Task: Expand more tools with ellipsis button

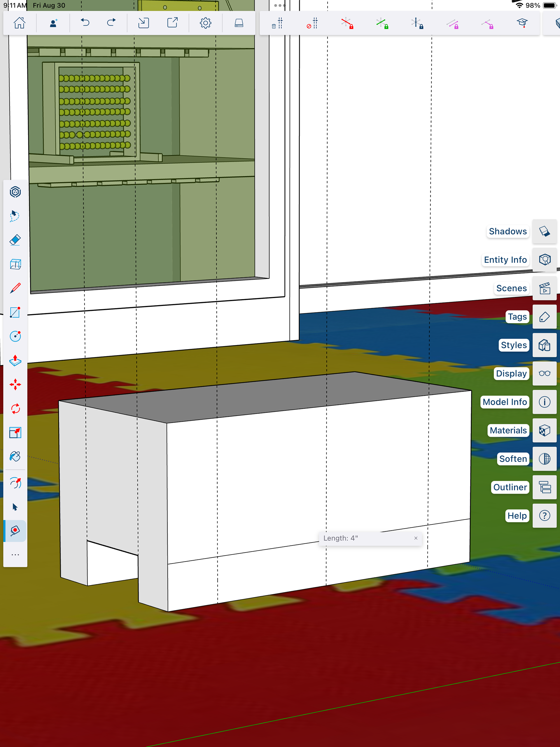Action: tap(15, 555)
